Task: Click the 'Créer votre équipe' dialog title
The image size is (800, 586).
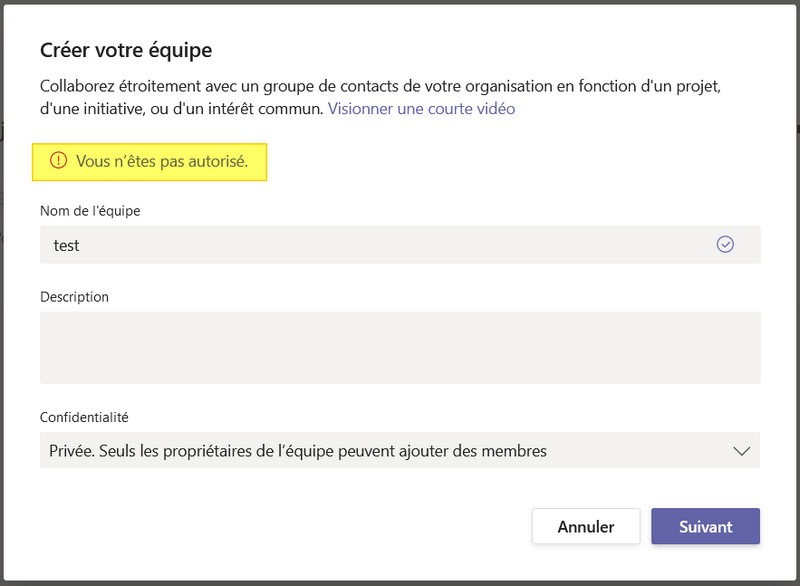Action: coord(125,49)
